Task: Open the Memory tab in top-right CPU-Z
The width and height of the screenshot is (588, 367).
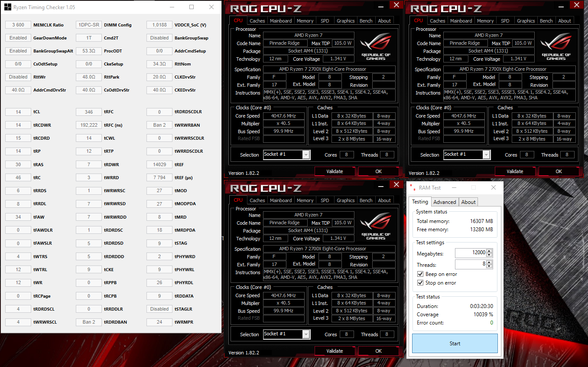Action: click(485, 20)
